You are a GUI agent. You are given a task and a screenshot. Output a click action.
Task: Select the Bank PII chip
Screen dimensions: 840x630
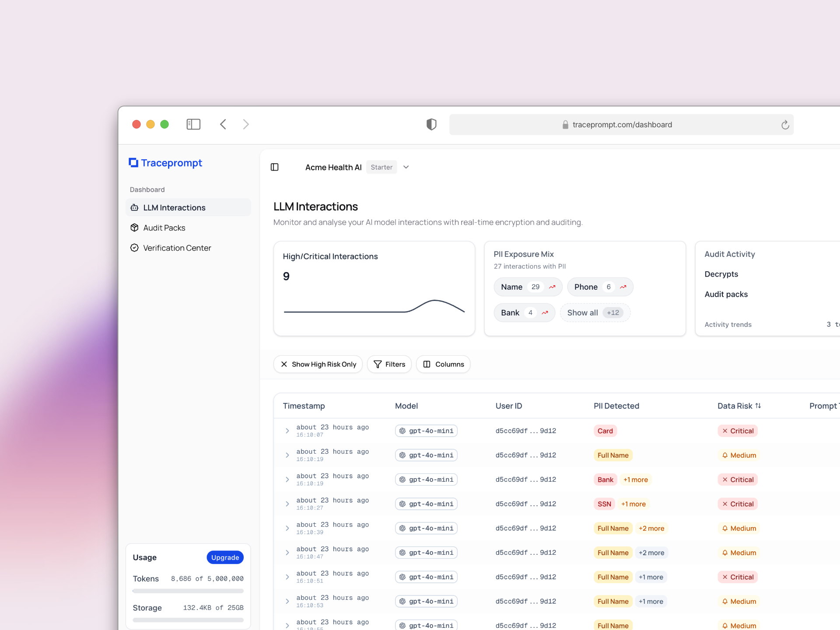click(x=524, y=313)
